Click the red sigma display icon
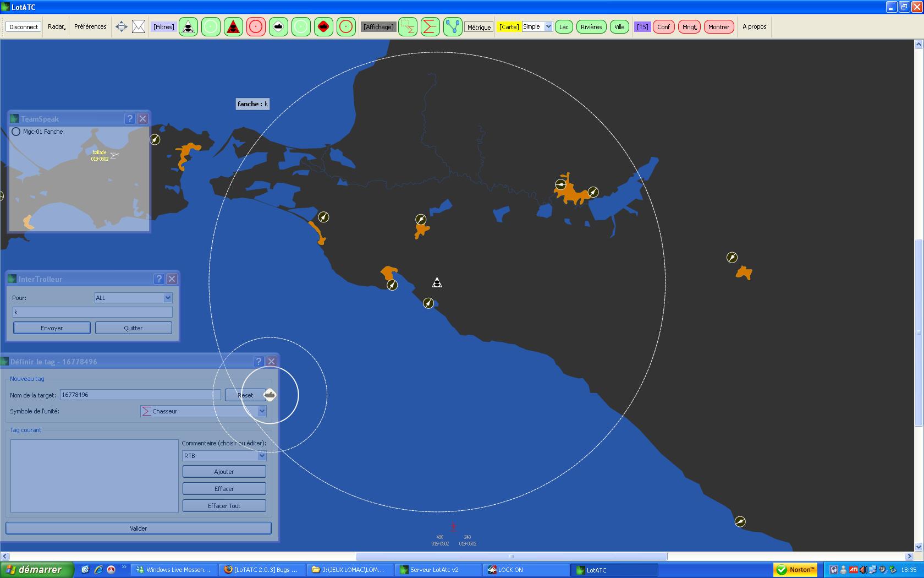The height and width of the screenshot is (578, 924). click(x=430, y=26)
